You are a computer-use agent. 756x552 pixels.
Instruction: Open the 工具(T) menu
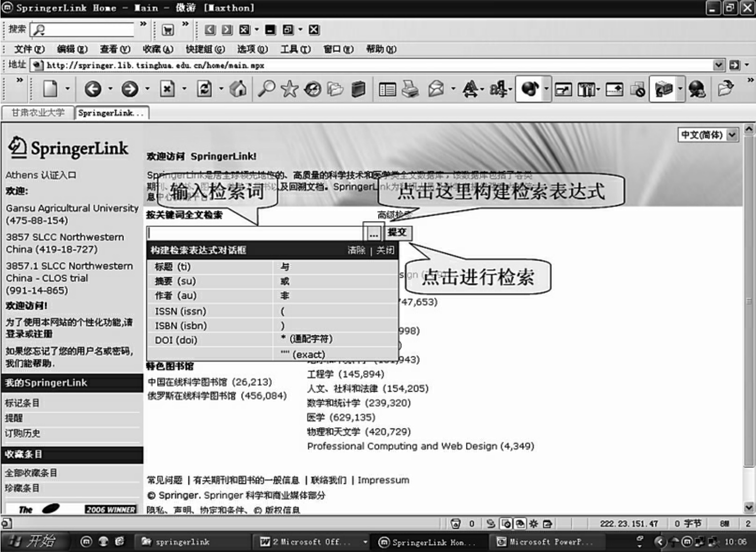tap(295, 49)
